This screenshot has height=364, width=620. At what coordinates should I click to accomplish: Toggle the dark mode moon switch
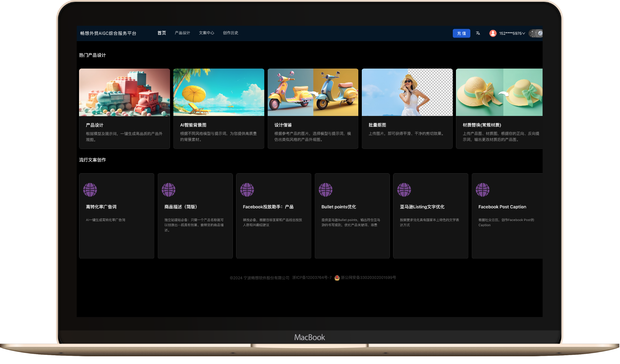tap(536, 33)
